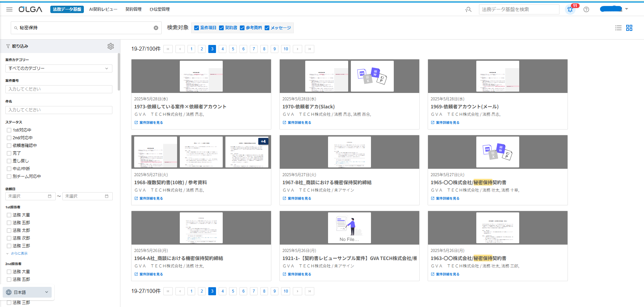Check 法務 大星 under 1st担当者
This screenshot has width=644, height=307.
[9, 215]
